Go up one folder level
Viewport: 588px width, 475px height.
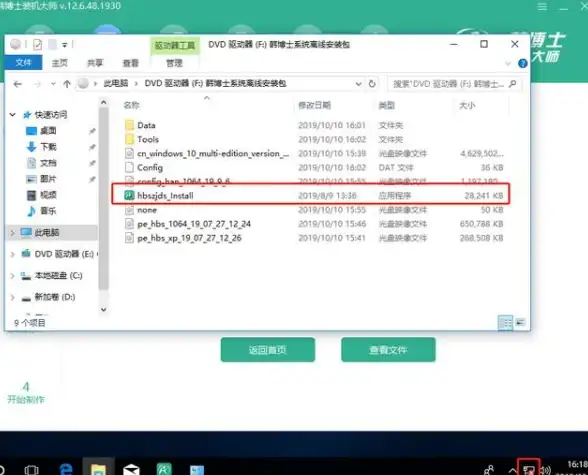tap(67, 84)
